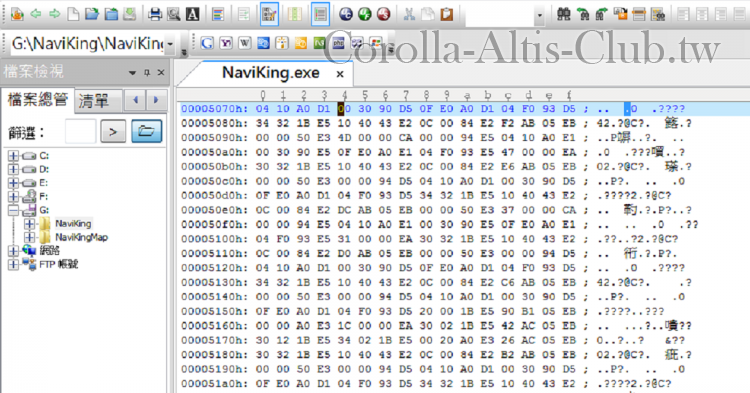Click the Print icon
The height and width of the screenshot is (393, 750).
click(x=154, y=14)
